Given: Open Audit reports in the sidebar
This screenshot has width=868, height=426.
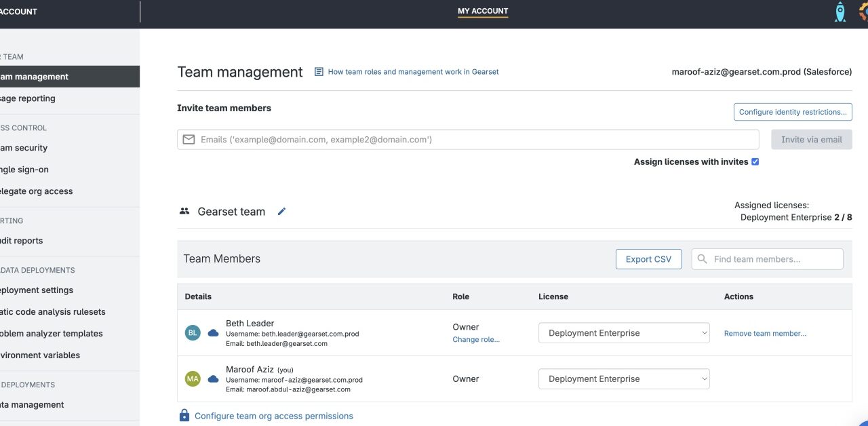Looking at the screenshot, I should point(22,241).
